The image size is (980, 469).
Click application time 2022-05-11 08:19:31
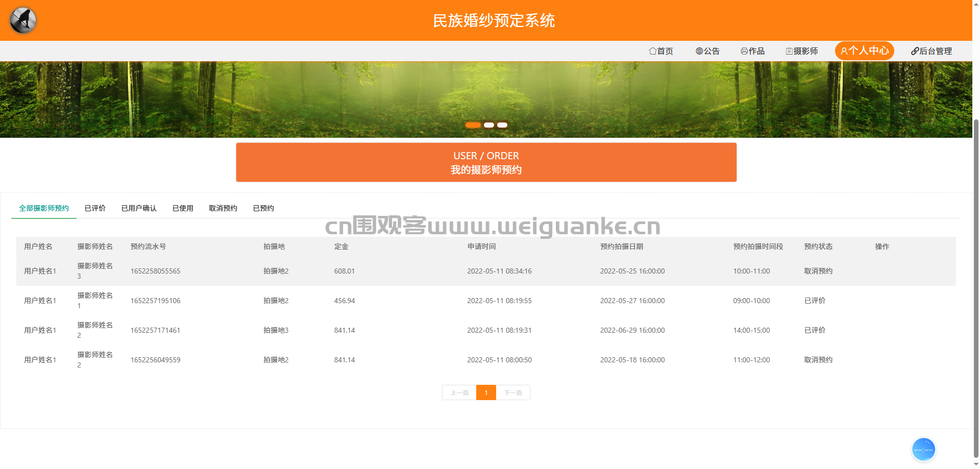pos(499,330)
